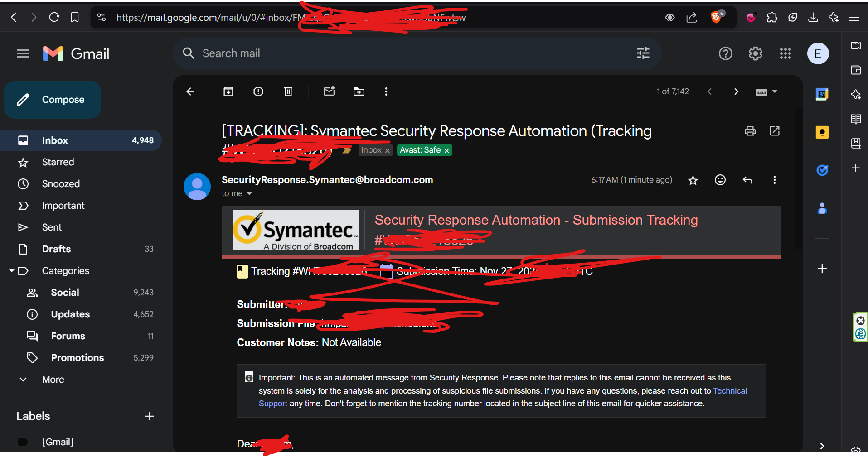Go to the older message arrow
Viewport: 868px width, 457px height.
(x=736, y=91)
